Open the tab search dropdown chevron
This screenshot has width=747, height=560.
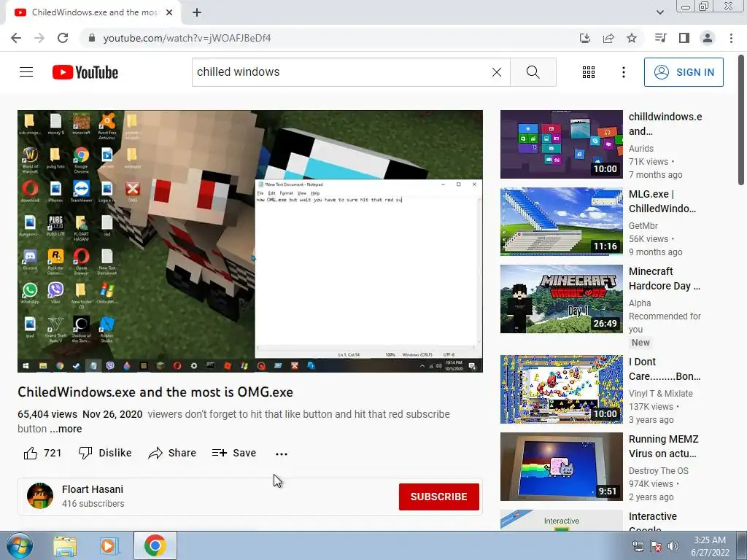click(x=659, y=12)
